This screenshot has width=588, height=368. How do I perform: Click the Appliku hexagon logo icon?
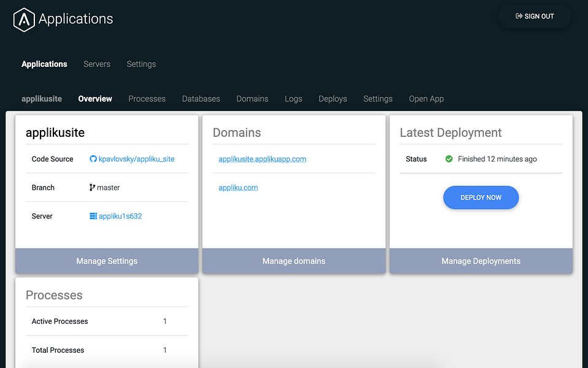[24, 20]
